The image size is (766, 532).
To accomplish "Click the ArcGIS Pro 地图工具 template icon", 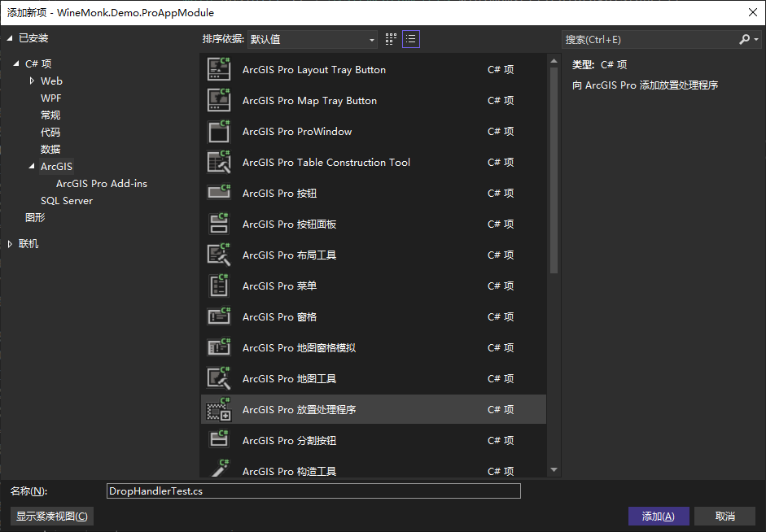I will point(219,378).
